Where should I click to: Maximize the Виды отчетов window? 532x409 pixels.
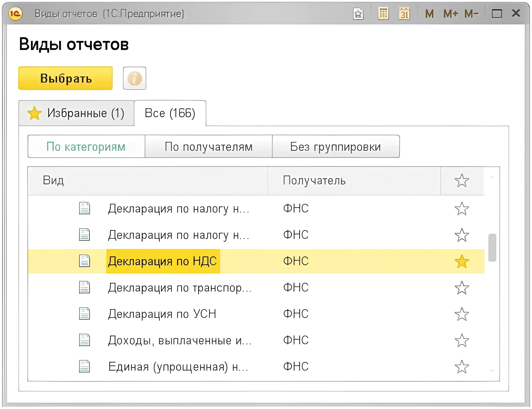(497, 14)
